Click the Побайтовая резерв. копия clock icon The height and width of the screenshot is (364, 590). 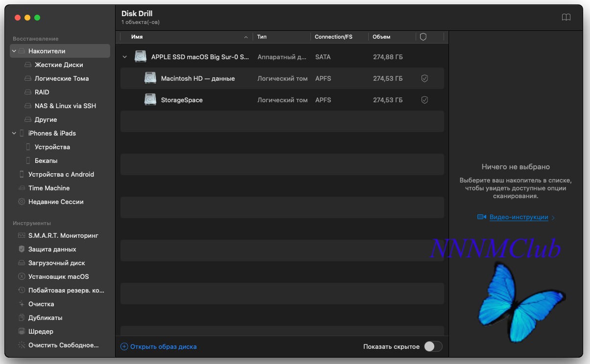pyautogui.click(x=22, y=290)
